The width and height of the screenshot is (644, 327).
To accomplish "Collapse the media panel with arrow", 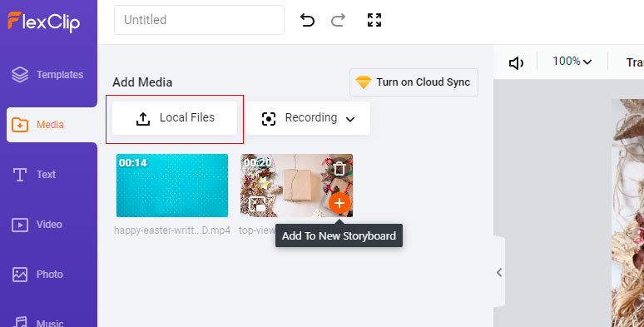I will [x=499, y=272].
